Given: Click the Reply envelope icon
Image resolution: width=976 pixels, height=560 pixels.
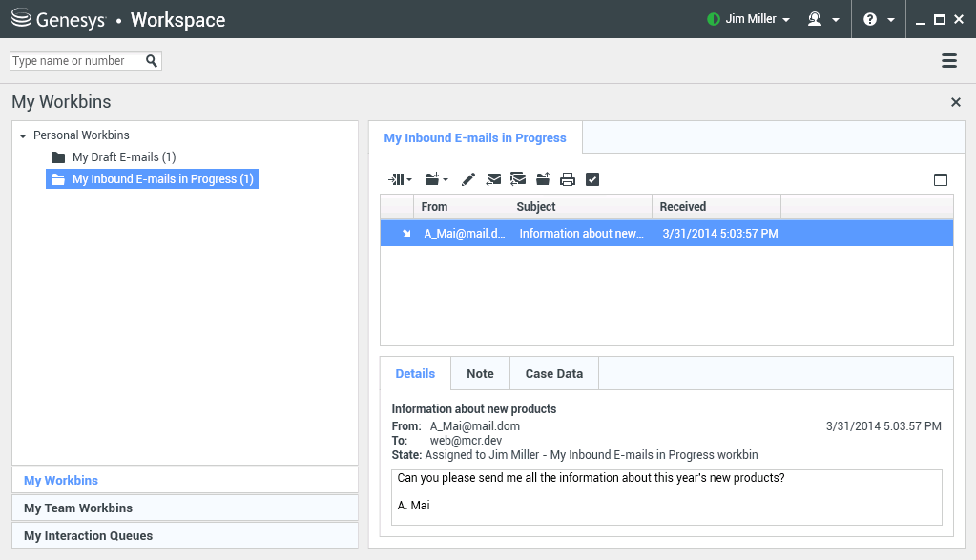Looking at the screenshot, I should click(x=492, y=178).
